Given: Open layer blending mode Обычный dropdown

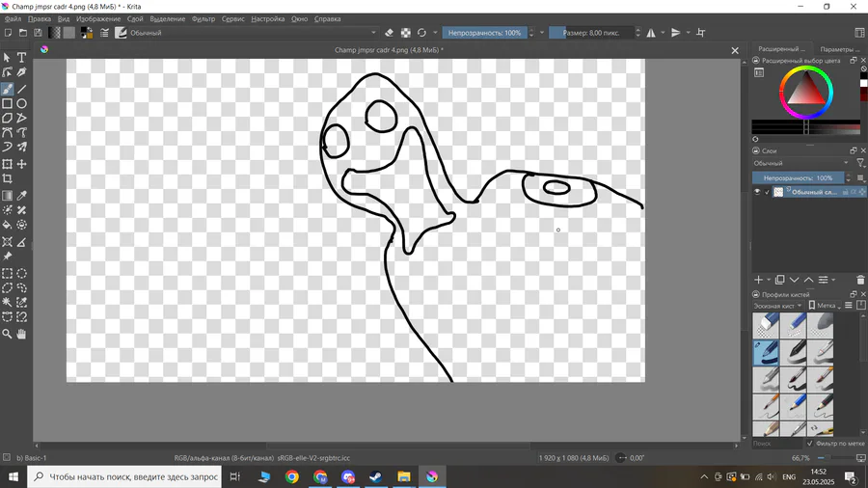Looking at the screenshot, I should (801, 163).
